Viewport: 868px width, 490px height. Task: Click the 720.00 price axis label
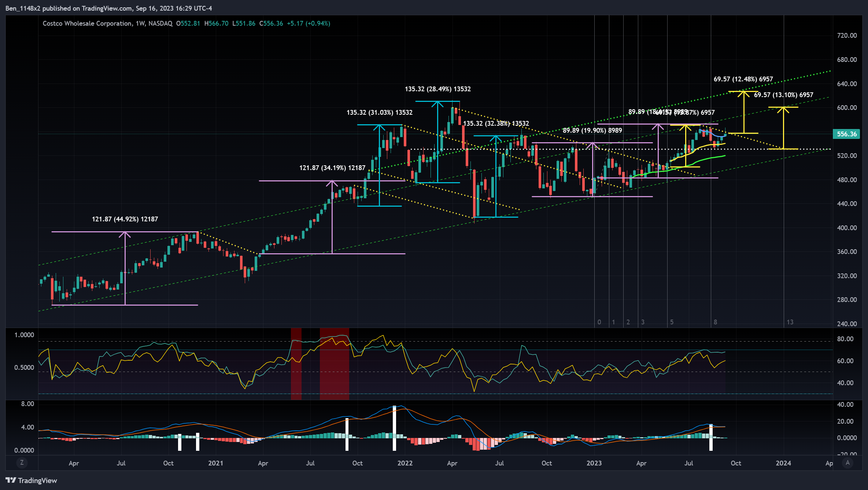(x=847, y=36)
